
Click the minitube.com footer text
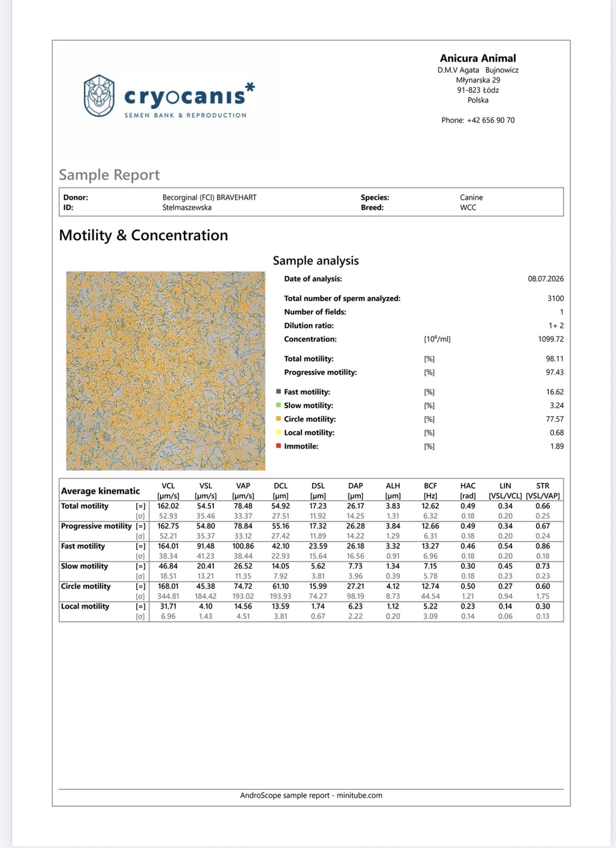point(360,795)
